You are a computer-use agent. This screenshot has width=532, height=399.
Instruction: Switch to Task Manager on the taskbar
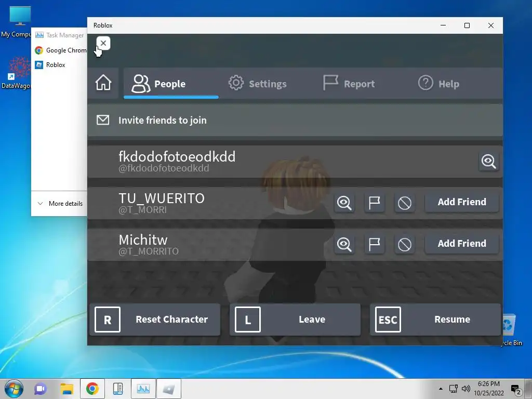coord(143,389)
